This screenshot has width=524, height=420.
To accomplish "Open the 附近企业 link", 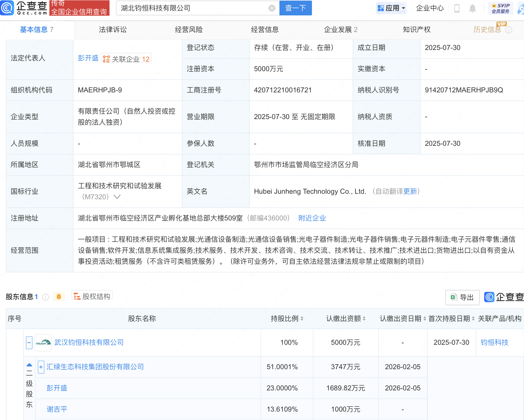I will 312,218.
